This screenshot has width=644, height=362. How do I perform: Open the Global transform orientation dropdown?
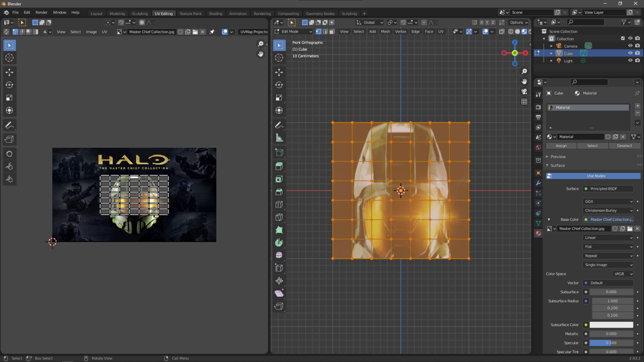coord(369,22)
